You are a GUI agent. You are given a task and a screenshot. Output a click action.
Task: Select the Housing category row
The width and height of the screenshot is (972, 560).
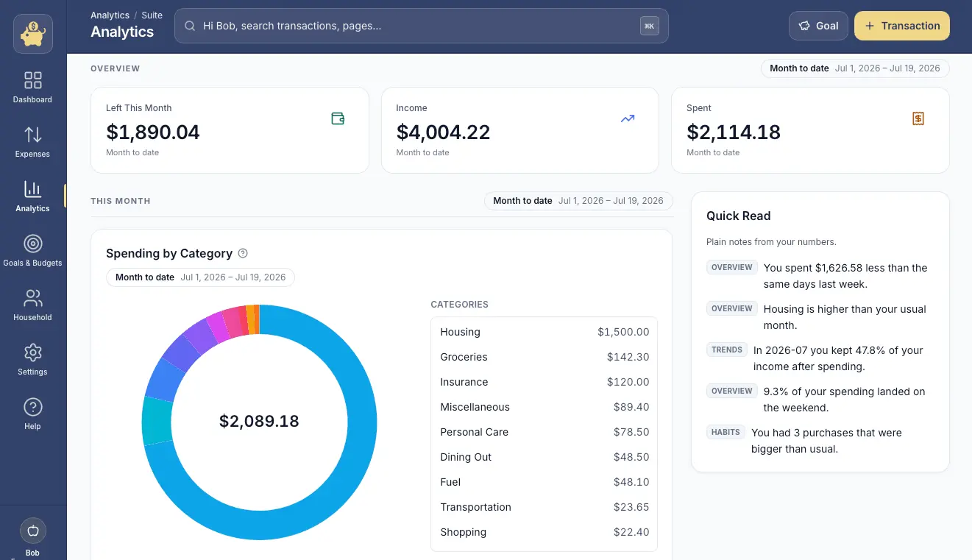point(544,332)
